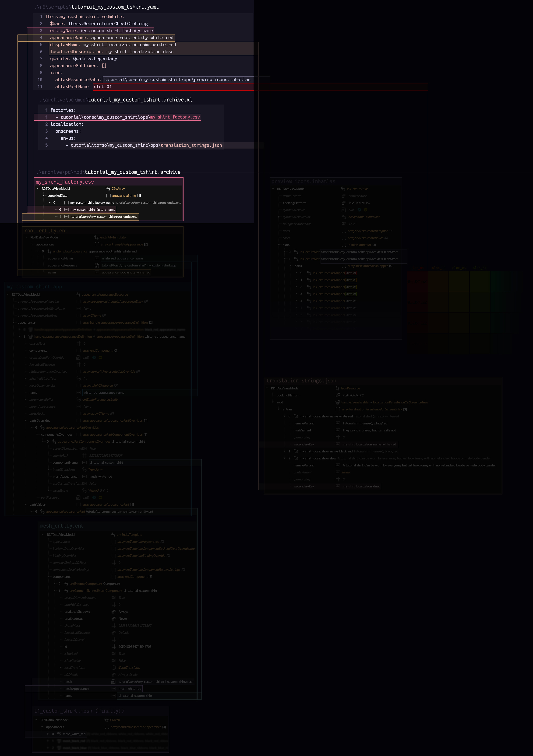Screen dimensions: 533x756
Task: Click the abc string icon beside my_custom_shirt_factory_name
Action: click(x=67, y=210)
